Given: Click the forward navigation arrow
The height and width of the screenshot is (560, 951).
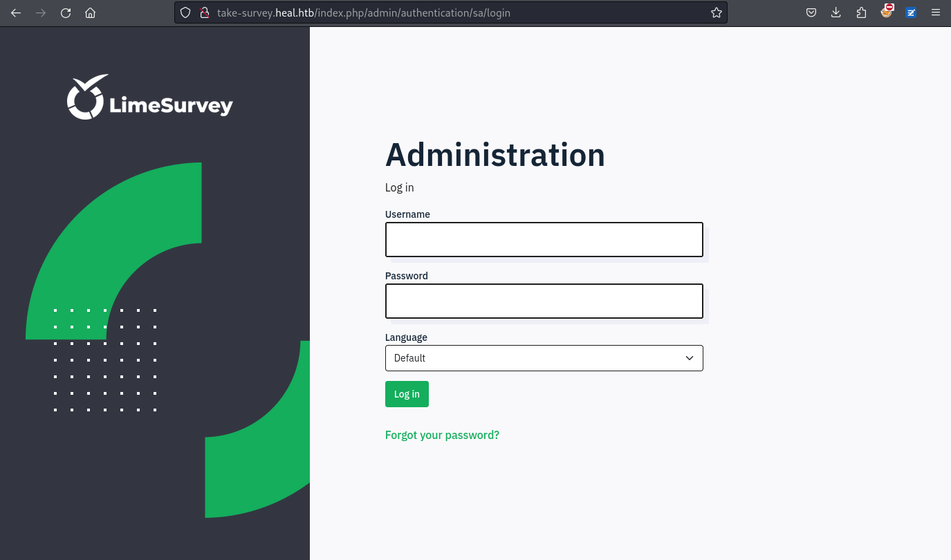Looking at the screenshot, I should tap(41, 12).
